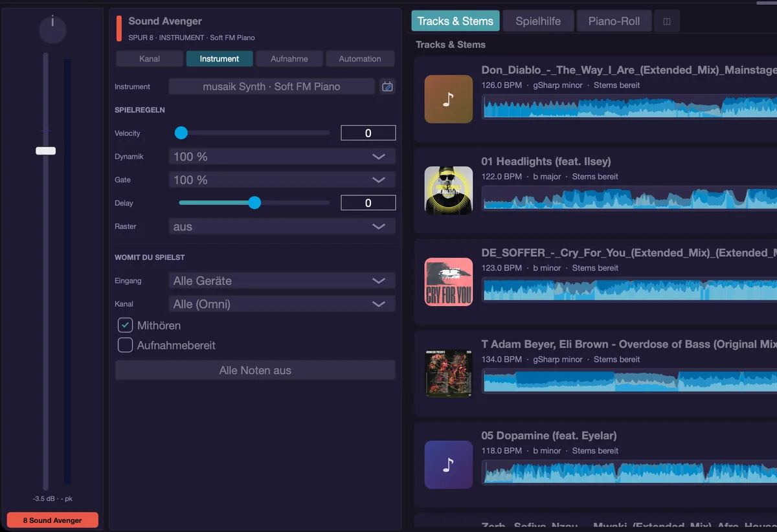This screenshot has height=532, width=777.
Task: Click the Don Diablo track waveform
Action: (629, 107)
